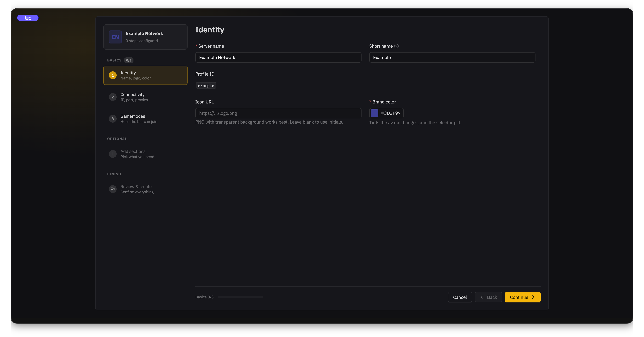
Task: Go to the Connectivity step
Action: pos(145,97)
